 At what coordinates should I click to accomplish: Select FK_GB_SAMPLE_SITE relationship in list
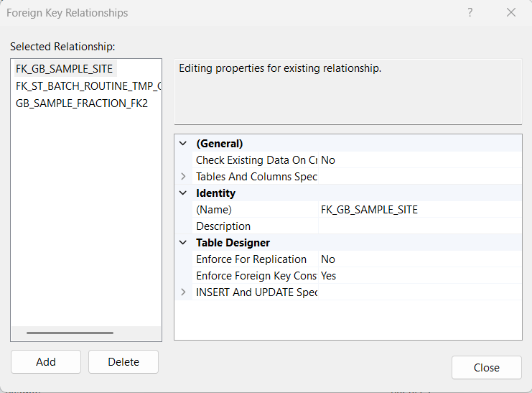65,69
